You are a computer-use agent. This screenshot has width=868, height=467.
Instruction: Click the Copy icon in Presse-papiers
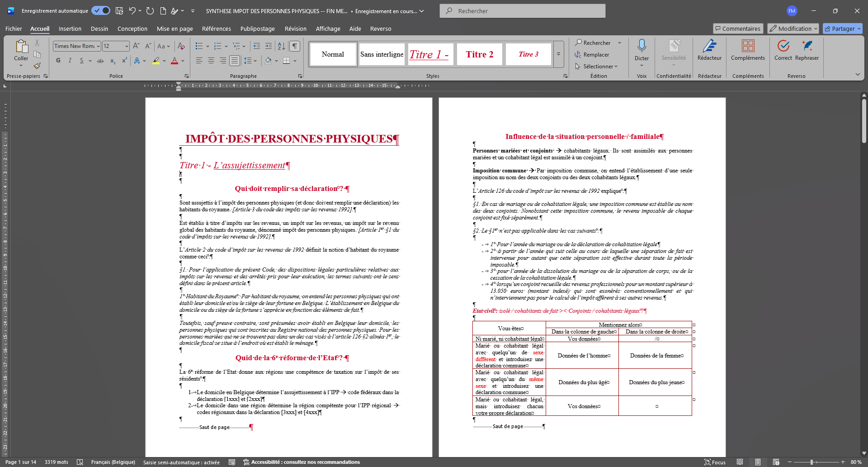37,54
